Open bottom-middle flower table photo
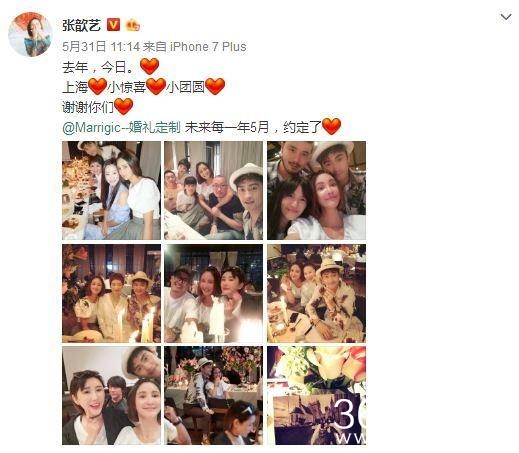This screenshot has width=519, height=453. (213, 395)
